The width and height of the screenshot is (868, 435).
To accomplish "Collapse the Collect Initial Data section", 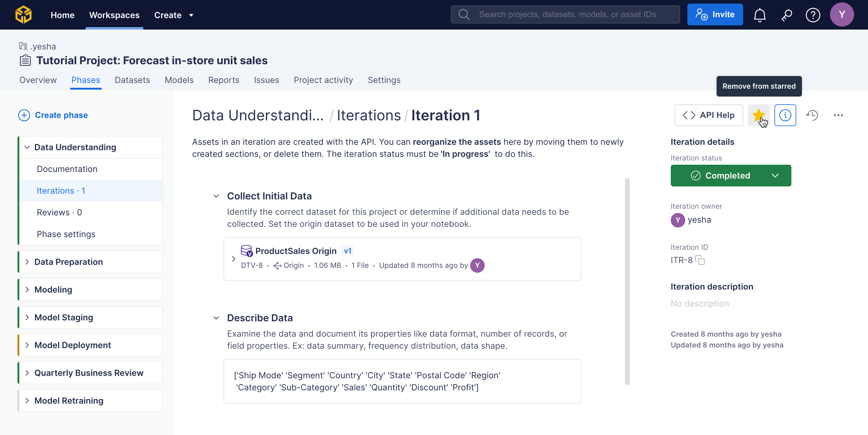I will pos(216,196).
